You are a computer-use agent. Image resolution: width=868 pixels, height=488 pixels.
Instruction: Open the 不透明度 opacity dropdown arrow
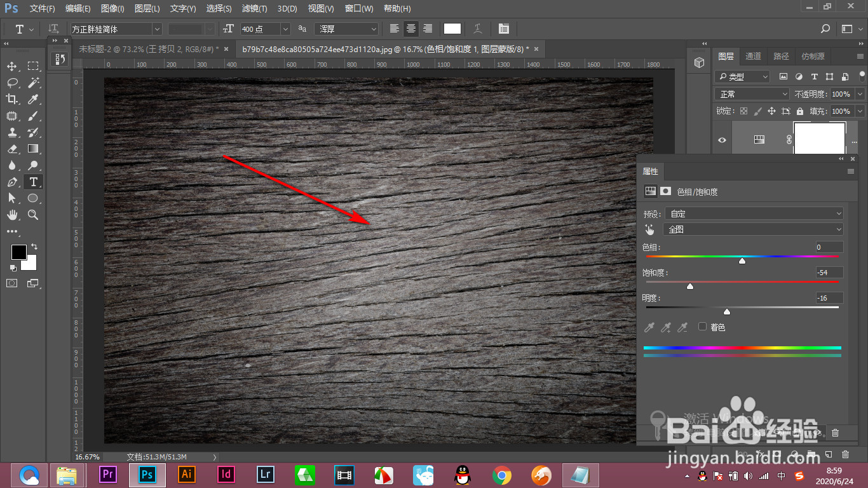tap(860, 94)
